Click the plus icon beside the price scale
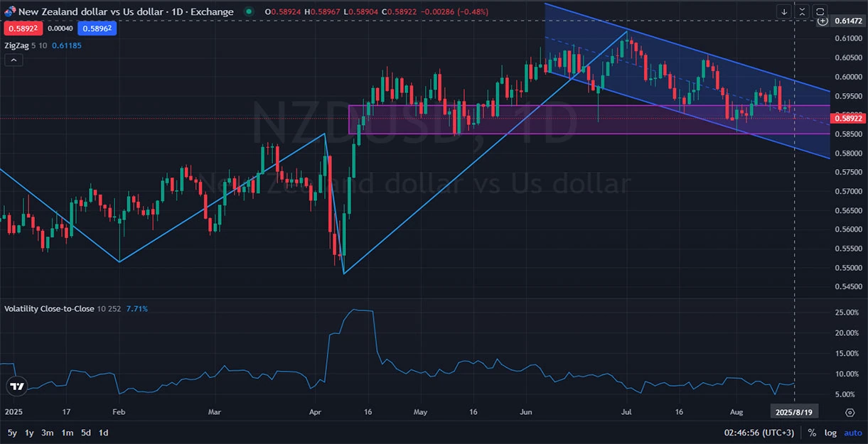This screenshot has width=868, height=444. tap(823, 21)
